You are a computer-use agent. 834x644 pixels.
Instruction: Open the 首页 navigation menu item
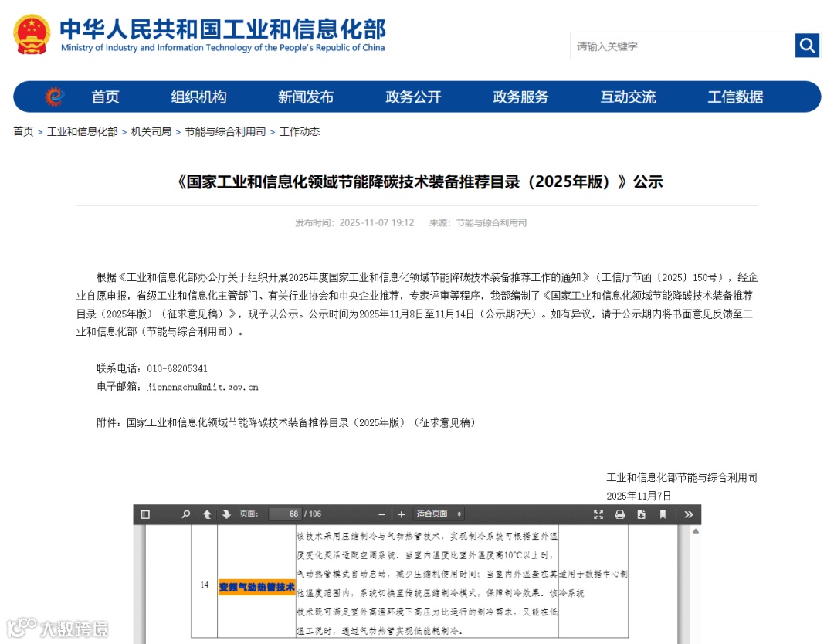coord(105,97)
